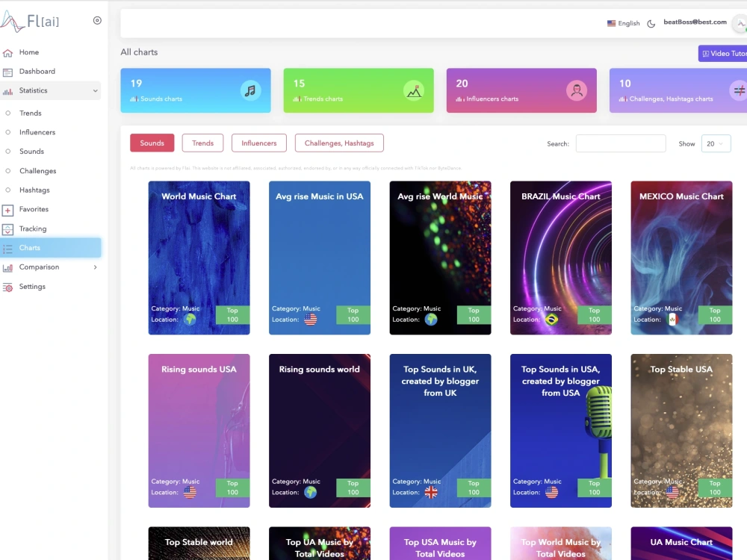Click the hashtag icon on Challenges charts card
Image resolution: width=747 pixels, height=560 pixels.
pos(739,90)
